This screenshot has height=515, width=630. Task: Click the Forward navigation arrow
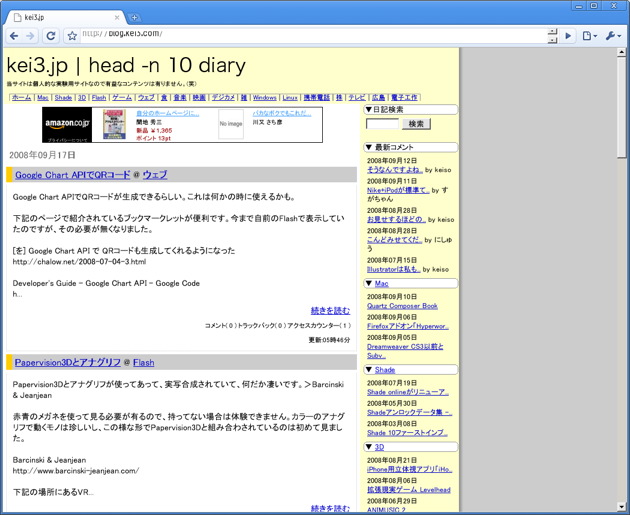31,36
